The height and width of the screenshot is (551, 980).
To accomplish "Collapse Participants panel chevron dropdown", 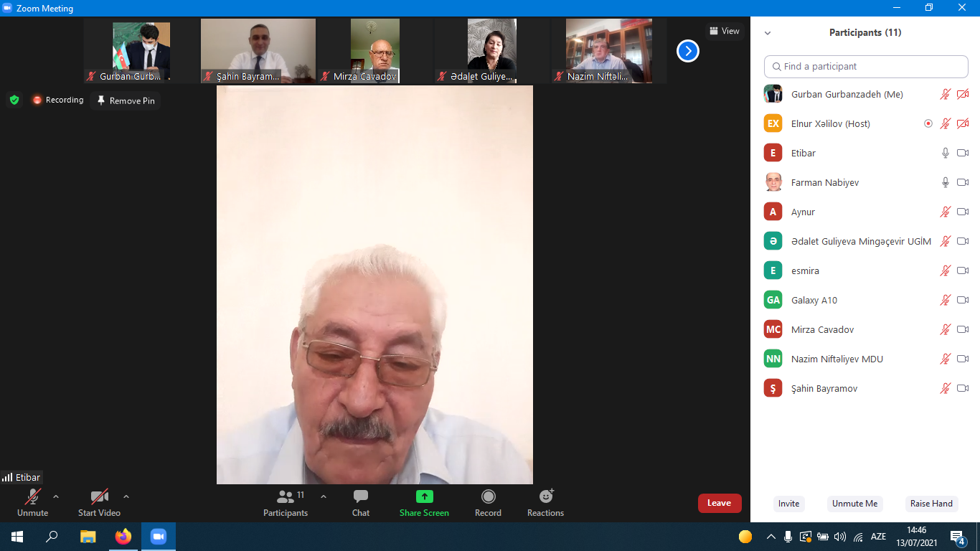I will [768, 33].
